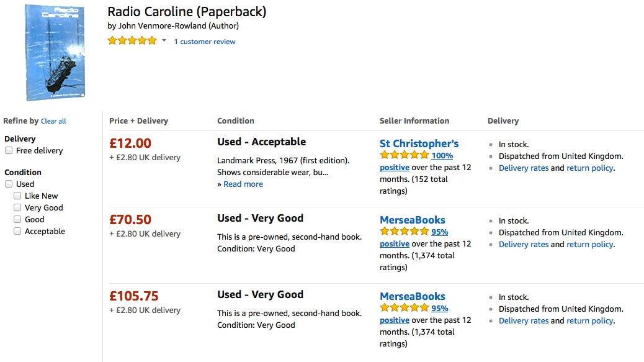Click the book's five-star rating icon
Screen dimensions: 644x362
[x=132, y=41]
